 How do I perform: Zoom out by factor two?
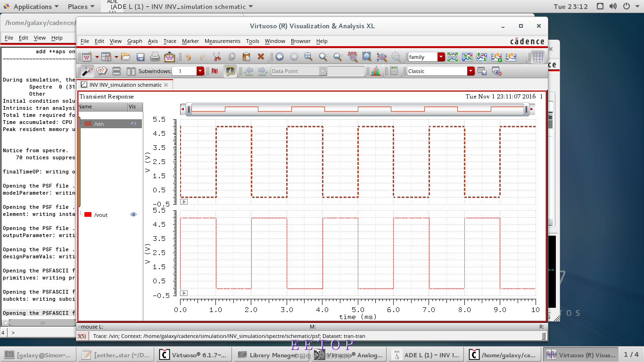338,57
